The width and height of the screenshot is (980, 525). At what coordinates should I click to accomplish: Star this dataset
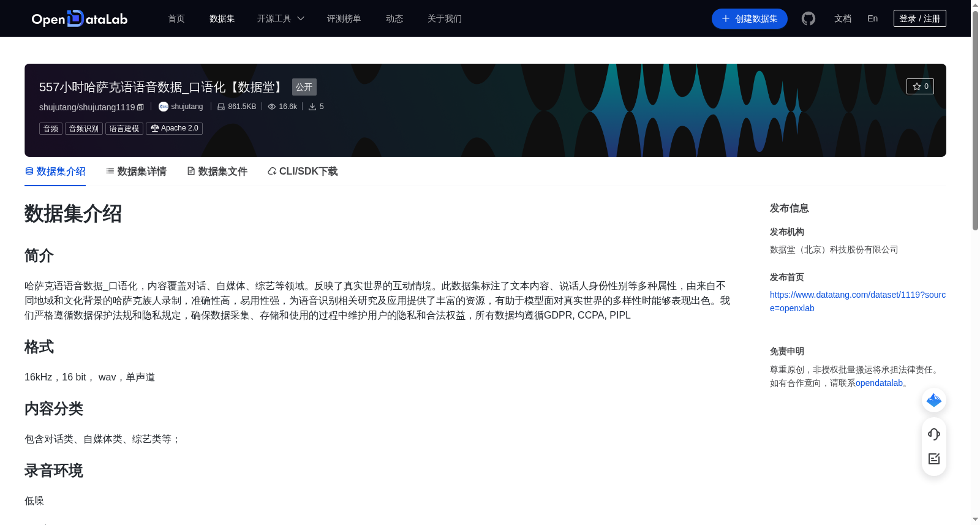tap(920, 86)
